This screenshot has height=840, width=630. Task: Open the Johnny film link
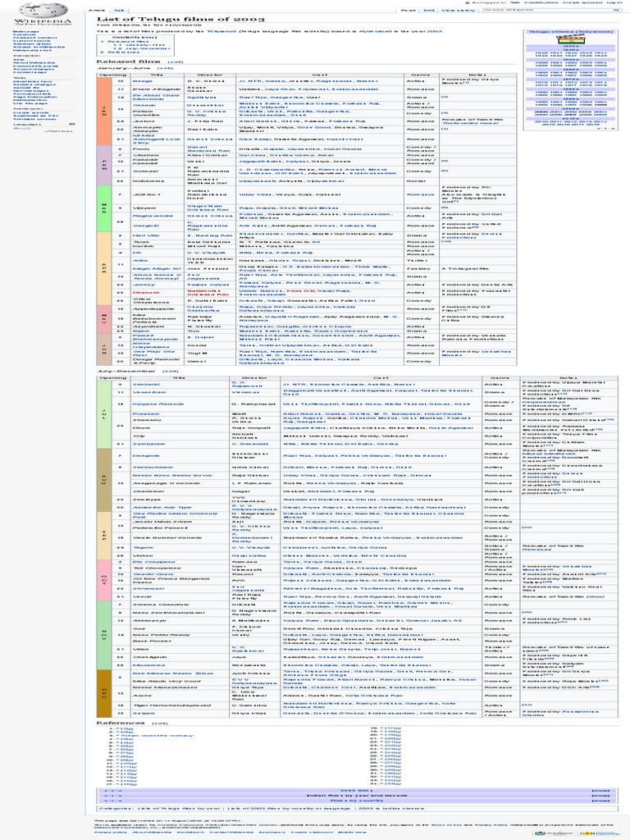[x=144, y=285]
